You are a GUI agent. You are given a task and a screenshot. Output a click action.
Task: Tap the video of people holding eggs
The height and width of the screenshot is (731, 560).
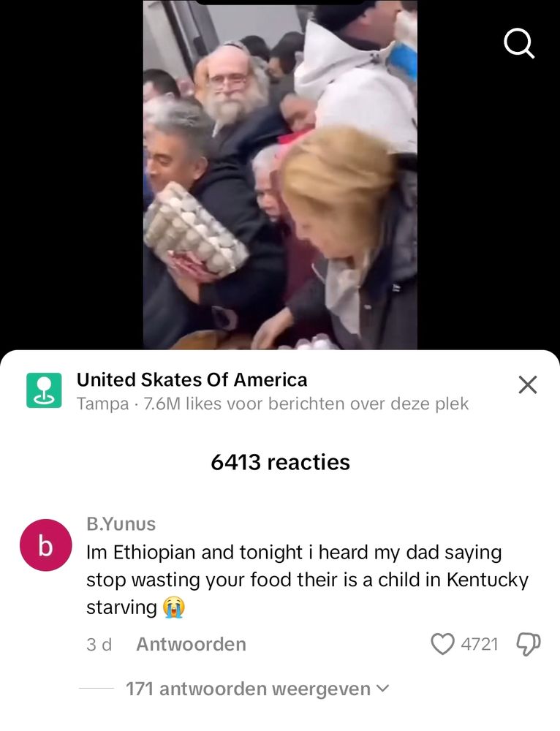[x=280, y=175]
